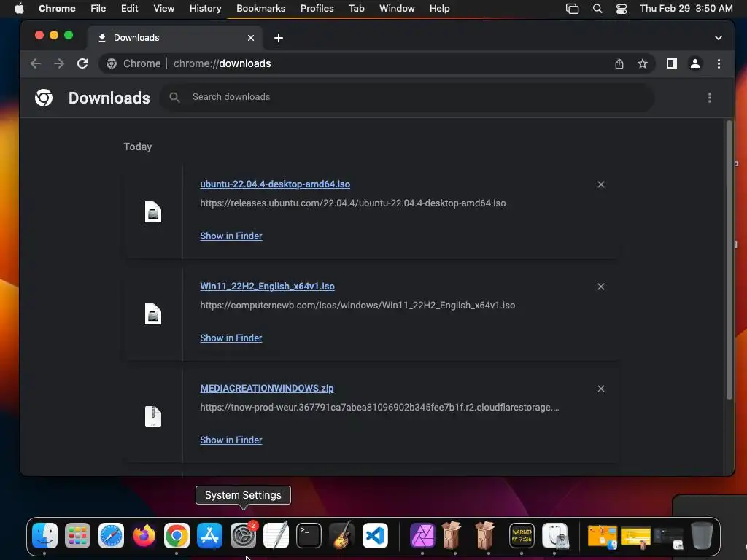
Task: Open the File menu
Action: point(98,9)
